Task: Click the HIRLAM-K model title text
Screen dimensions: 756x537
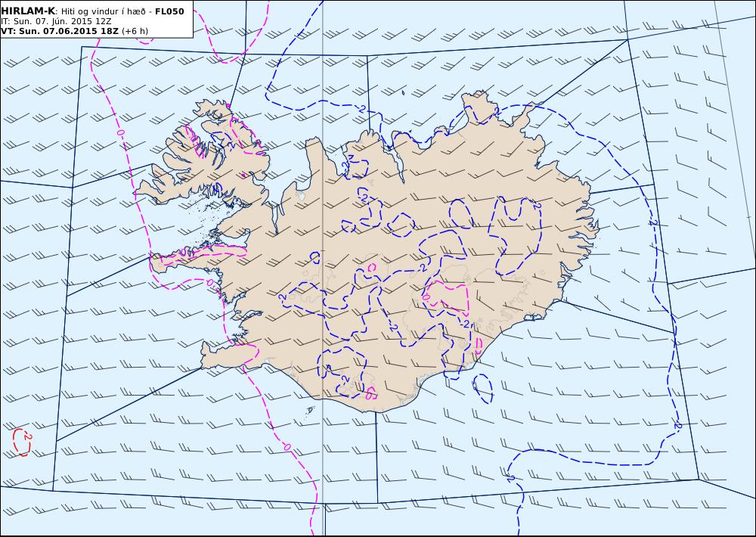Action: click(x=28, y=11)
